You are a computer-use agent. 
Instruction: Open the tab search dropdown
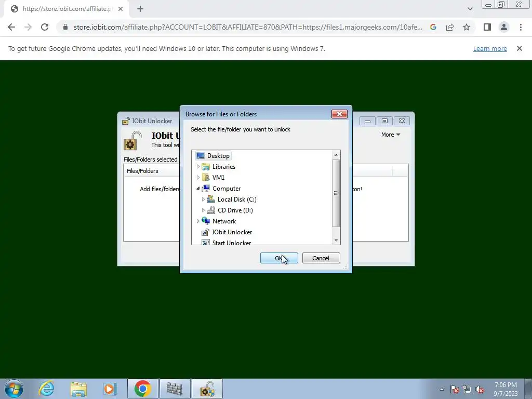coord(470,9)
